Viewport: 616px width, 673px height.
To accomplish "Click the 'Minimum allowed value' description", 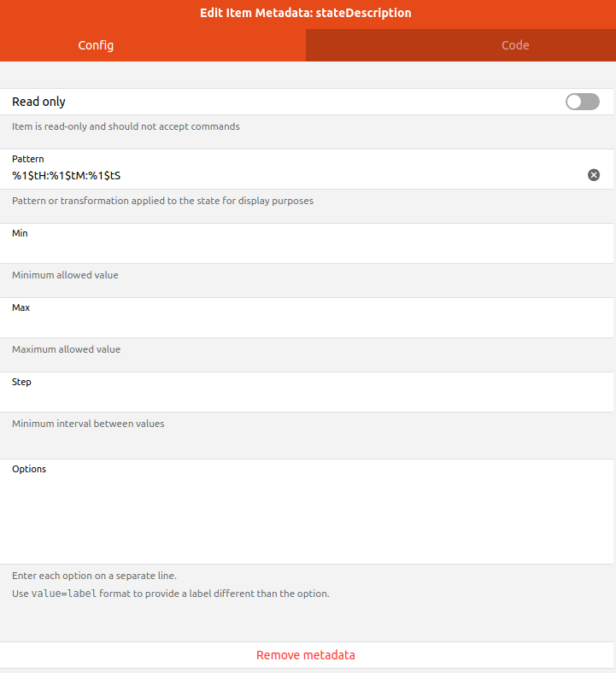I will pyautogui.click(x=65, y=275).
